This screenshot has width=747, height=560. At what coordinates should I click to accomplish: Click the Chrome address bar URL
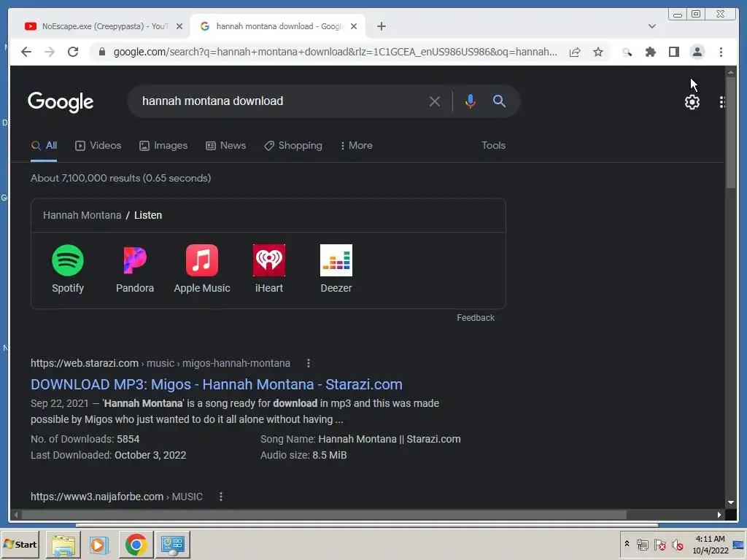click(x=335, y=52)
